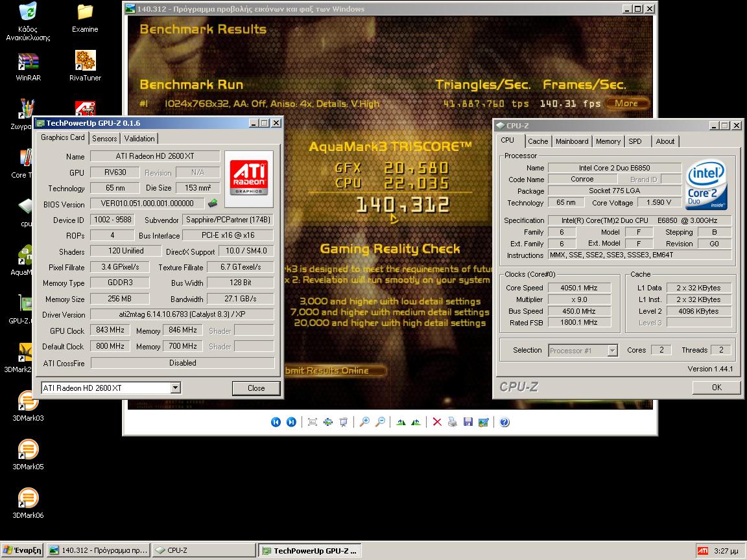Select the 3DMark06 desktop shortcut
The height and width of the screenshot is (560, 747).
[28, 504]
